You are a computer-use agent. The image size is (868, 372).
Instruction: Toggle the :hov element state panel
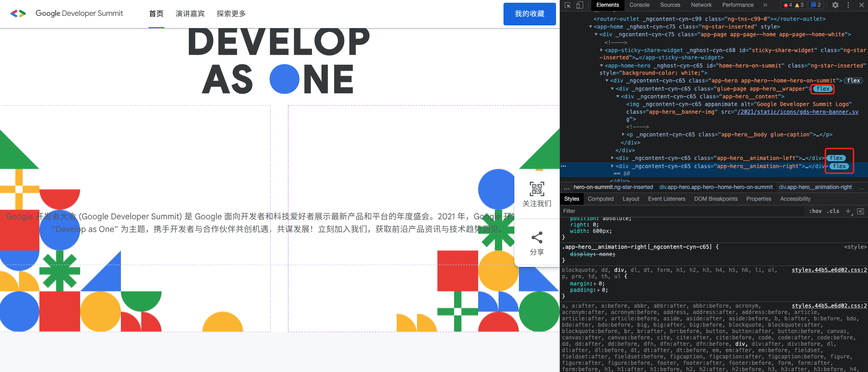point(815,211)
